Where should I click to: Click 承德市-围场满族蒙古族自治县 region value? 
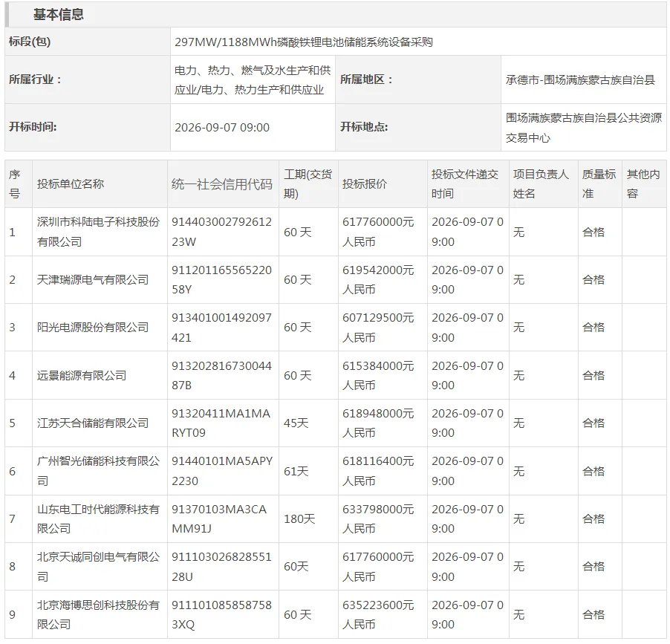click(x=580, y=80)
